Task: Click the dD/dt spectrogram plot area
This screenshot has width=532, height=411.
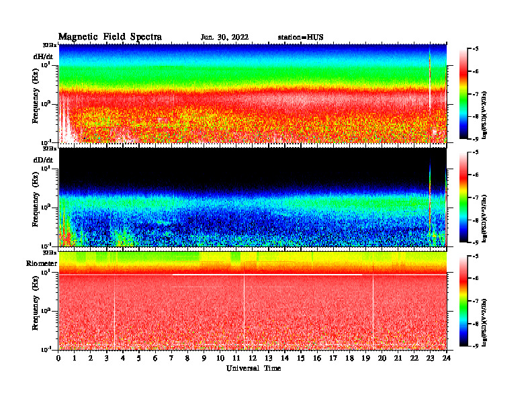Action: pyautogui.click(x=253, y=197)
